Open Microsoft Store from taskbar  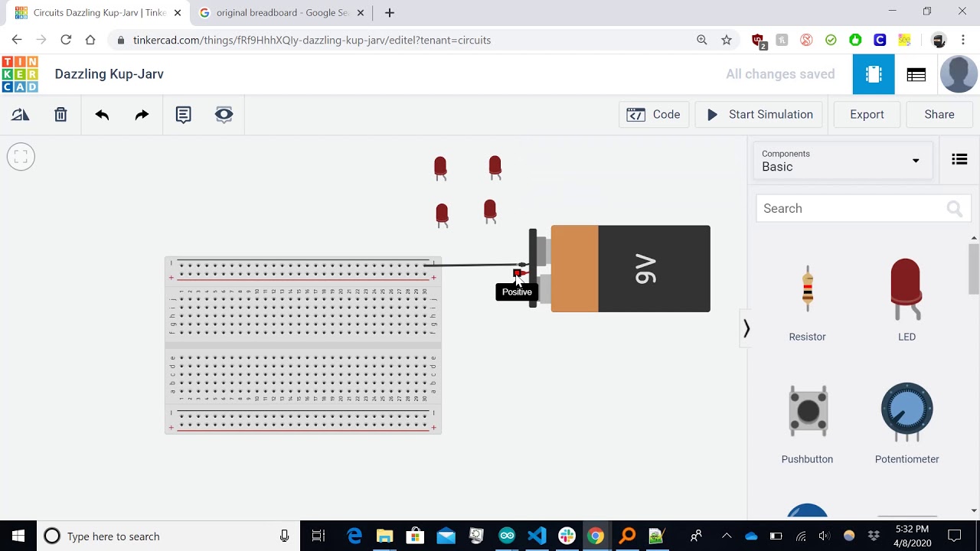click(x=415, y=536)
